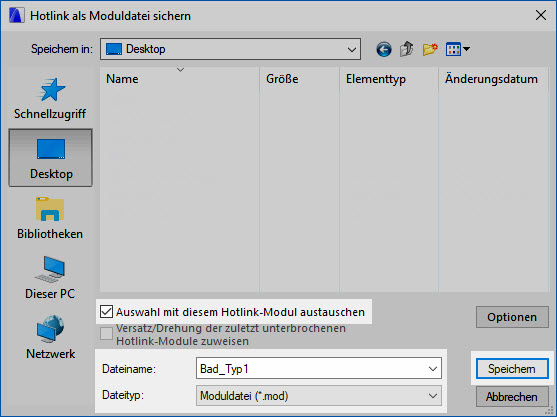The width and height of the screenshot is (557, 417).
Task: Cancel with the Abbrechen button
Action: [x=512, y=396]
